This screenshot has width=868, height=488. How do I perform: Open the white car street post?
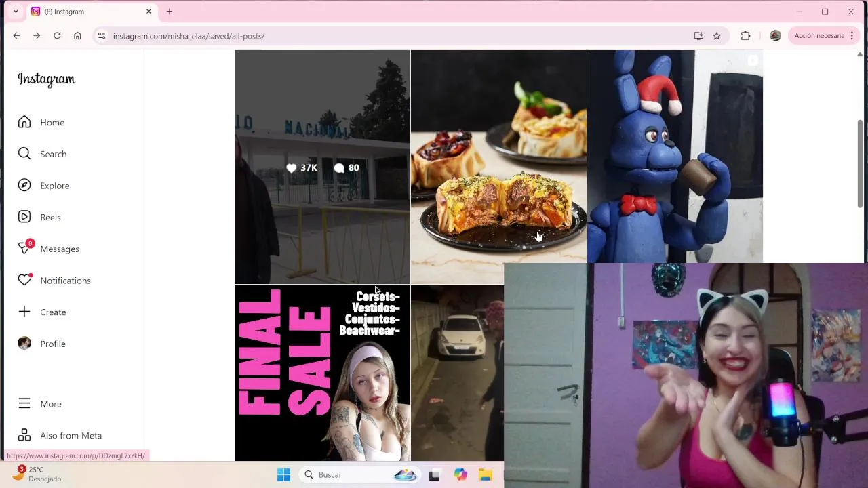[x=457, y=373]
